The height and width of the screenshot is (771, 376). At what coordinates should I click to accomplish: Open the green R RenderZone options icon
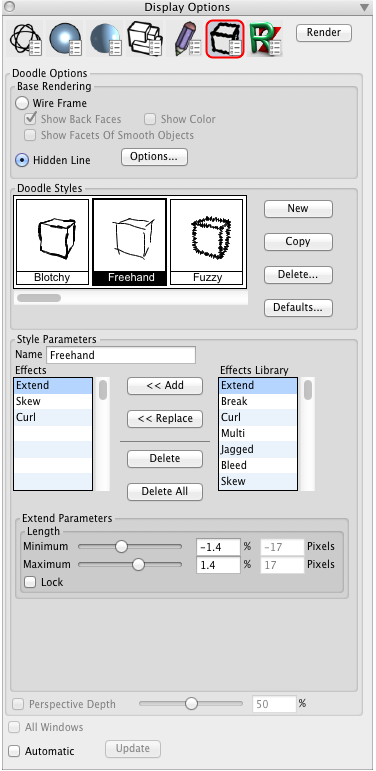pyautogui.click(x=265, y=39)
